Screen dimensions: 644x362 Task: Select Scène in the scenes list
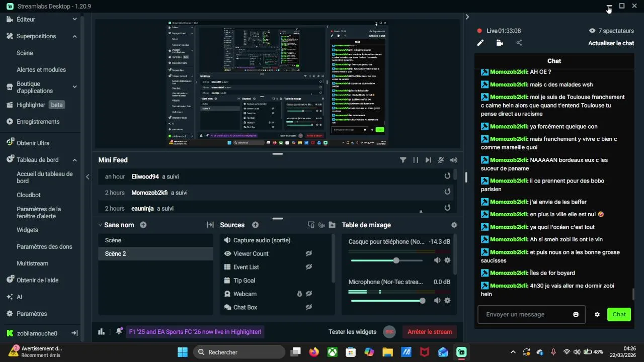click(x=156, y=240)
